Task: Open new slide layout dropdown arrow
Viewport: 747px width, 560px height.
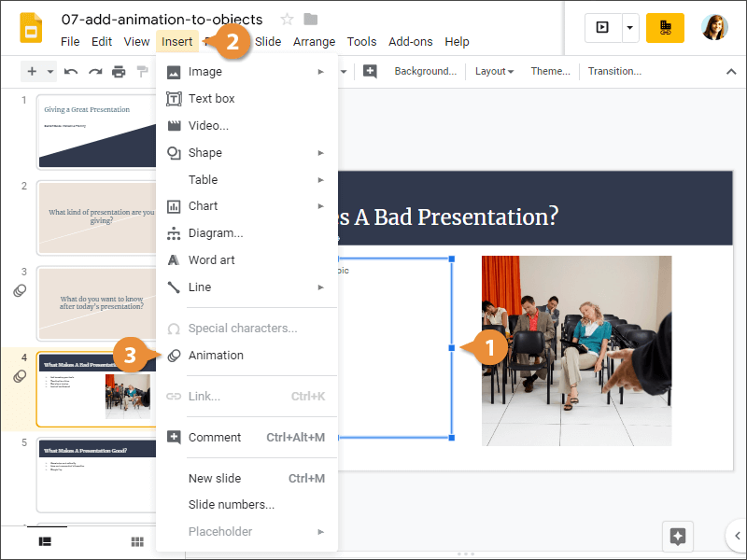Action: [x=50, y=72]
